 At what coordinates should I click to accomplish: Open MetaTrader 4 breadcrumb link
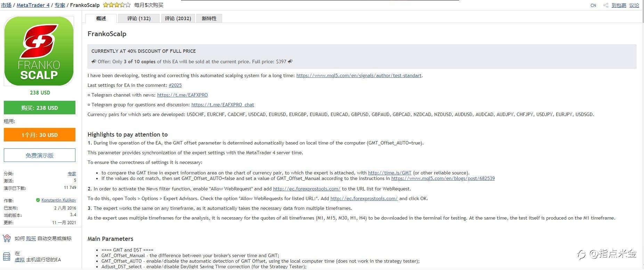click(x=33, y=5)
